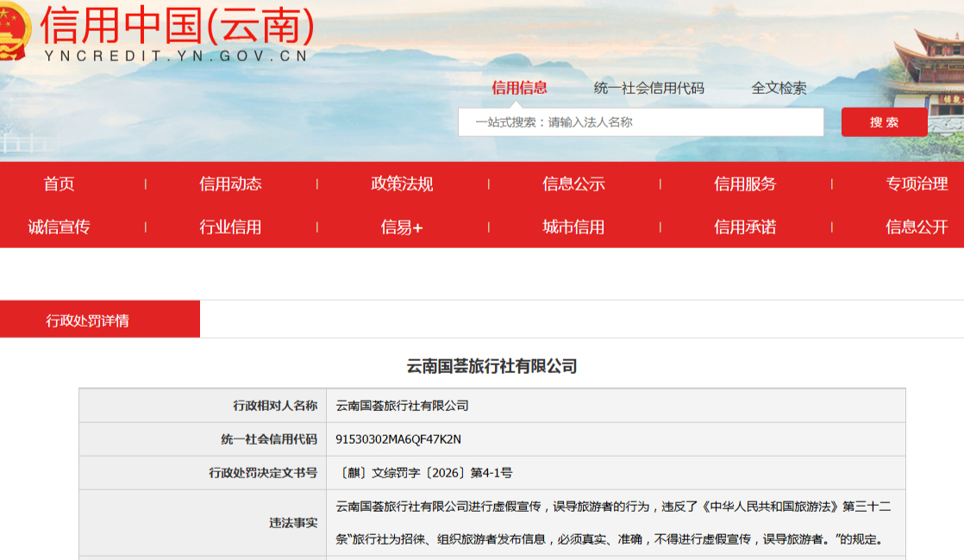This screenshot has height=560, width=964.
Task: Click the YNCREDIT.YN.GOV.CN domain text
Action: pos(177,57)
